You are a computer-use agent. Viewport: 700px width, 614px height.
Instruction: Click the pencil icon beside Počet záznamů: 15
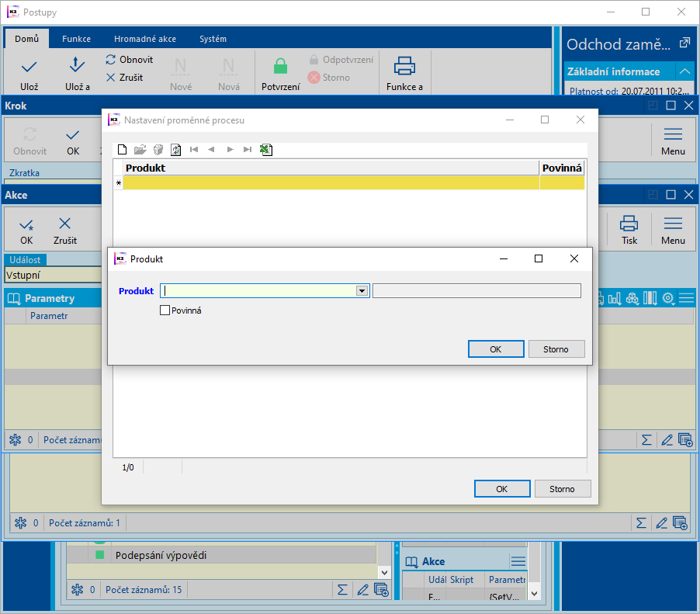point(363,590)
